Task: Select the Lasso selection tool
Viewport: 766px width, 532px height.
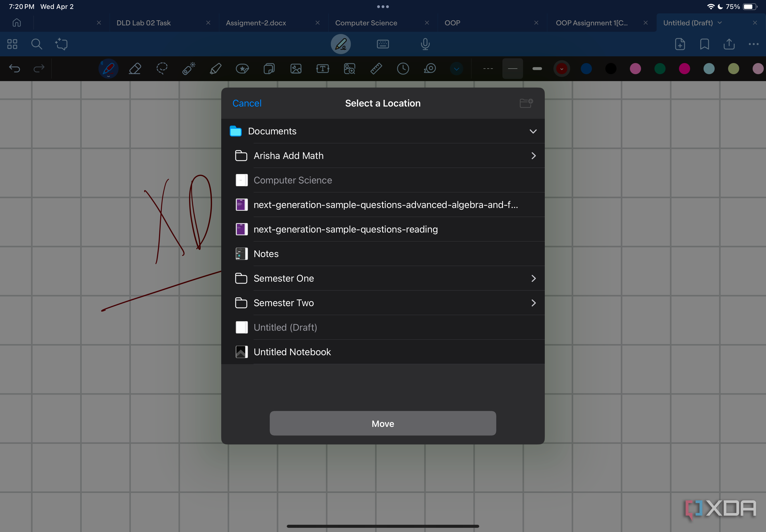Action: pyautogui.click(x=162, y=69)
